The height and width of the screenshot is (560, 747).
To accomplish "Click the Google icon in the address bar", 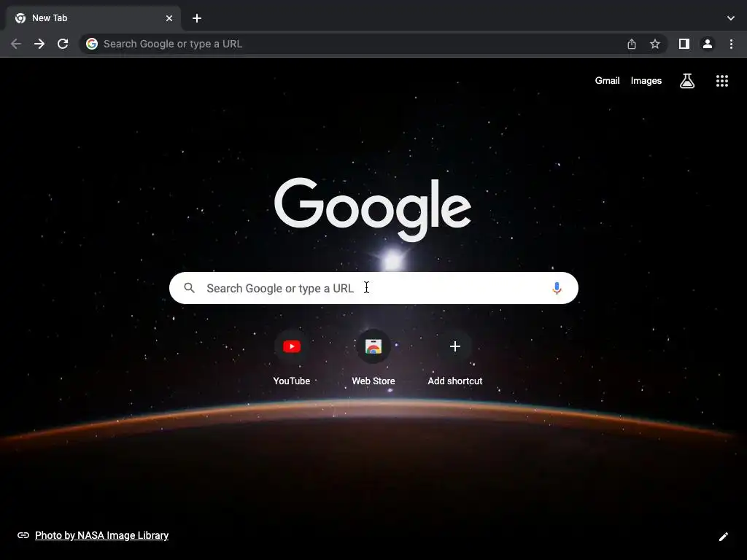I will coord(92,44).
